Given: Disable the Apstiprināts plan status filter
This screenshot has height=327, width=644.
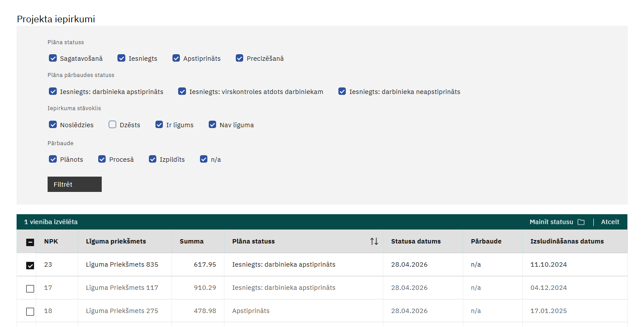Looking at the screenshot, I should click(x=176, y=58).
